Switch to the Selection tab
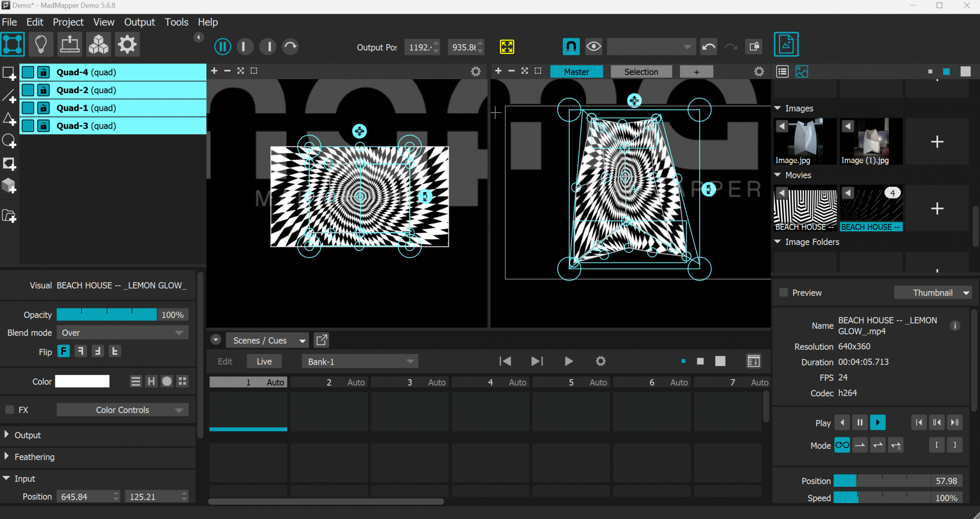Screen dimensions: 980x519 click(x=641, y=71)
